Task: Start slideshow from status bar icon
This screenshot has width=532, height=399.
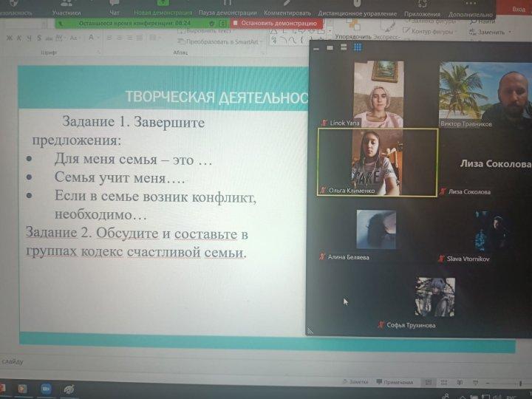Action: (475, 383)
